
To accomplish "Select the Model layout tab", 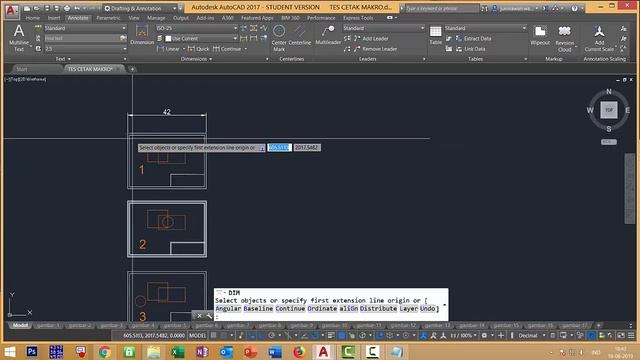I will click(x=20, y=325).
